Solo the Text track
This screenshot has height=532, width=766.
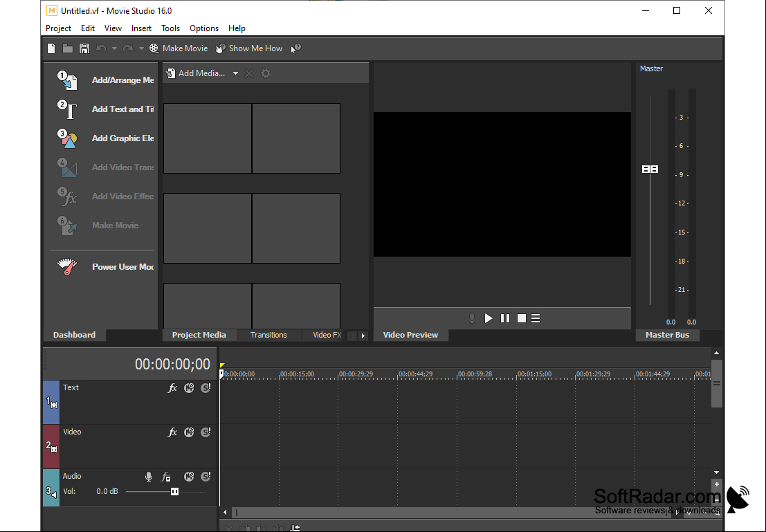pyautogui.click(x=206, y=388)
